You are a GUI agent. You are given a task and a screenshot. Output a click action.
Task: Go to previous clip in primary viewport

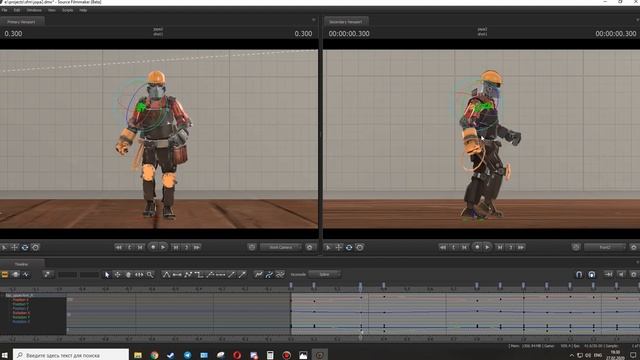[129, 247]
